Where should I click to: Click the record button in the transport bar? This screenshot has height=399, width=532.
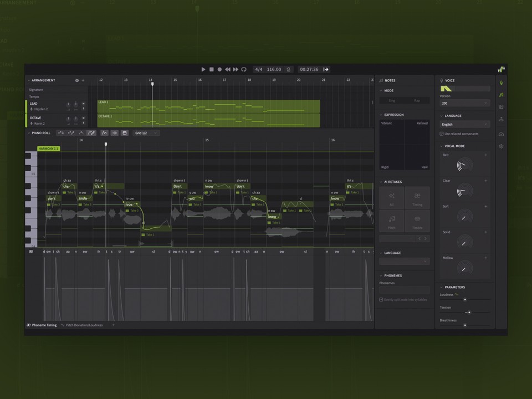(x=219, y=69)
